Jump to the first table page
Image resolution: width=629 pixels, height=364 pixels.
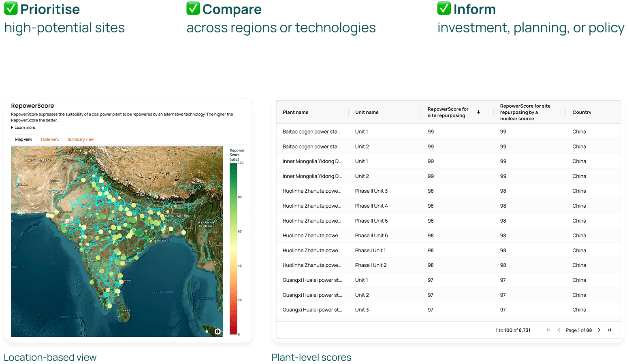[548, 330]
